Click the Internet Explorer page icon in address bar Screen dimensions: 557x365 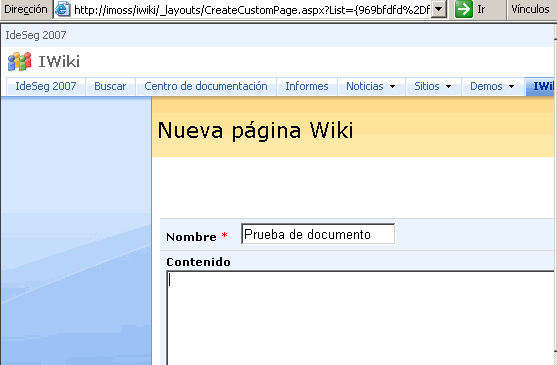63,9
